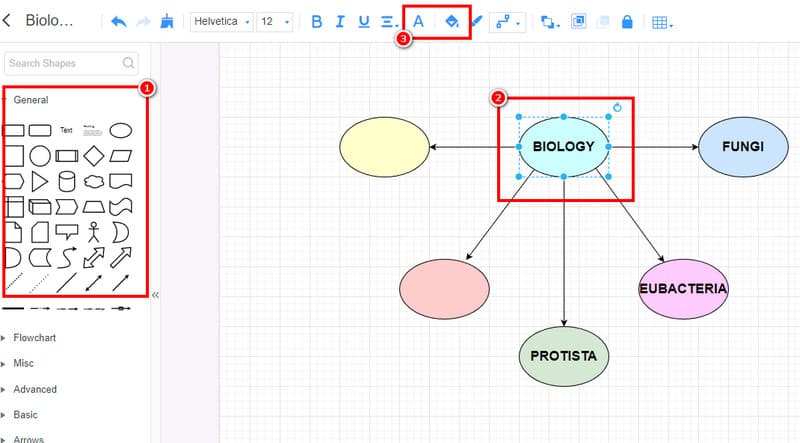Go back using the left chevron
The height and width of the screenshot is (443, 800).
coord(8,21)
